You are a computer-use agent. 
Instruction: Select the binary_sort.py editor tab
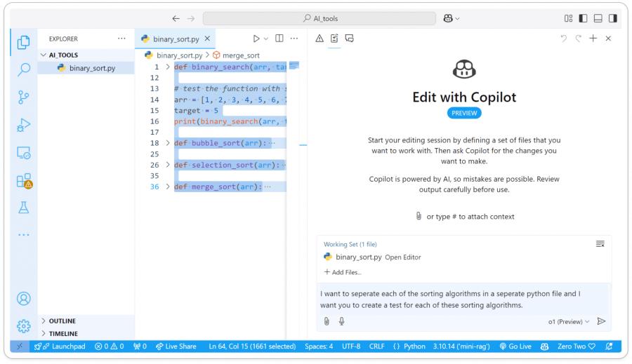point(176,39)
